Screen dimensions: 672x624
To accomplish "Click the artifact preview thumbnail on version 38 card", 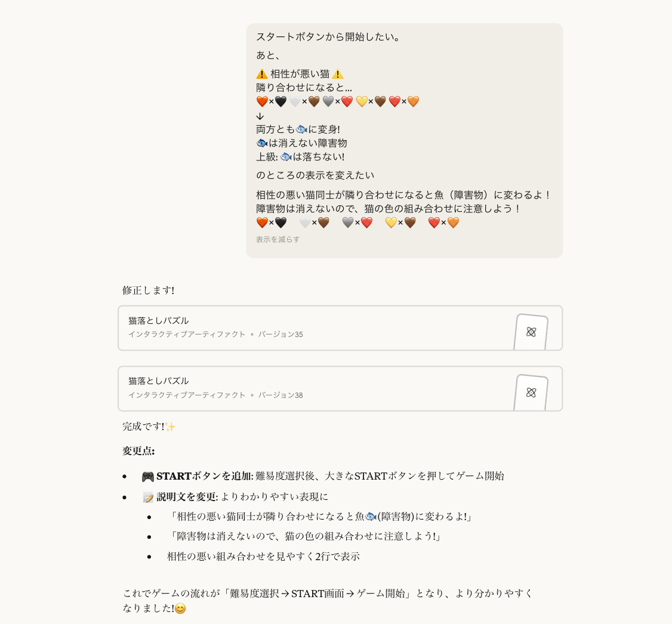I will pyautogui.click(x=532, y=391).
